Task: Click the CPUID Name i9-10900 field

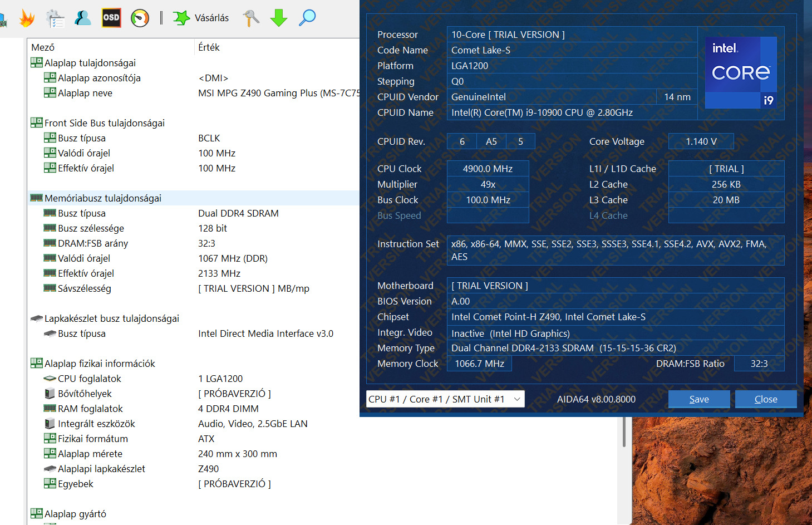Action: tap(572, 112)
